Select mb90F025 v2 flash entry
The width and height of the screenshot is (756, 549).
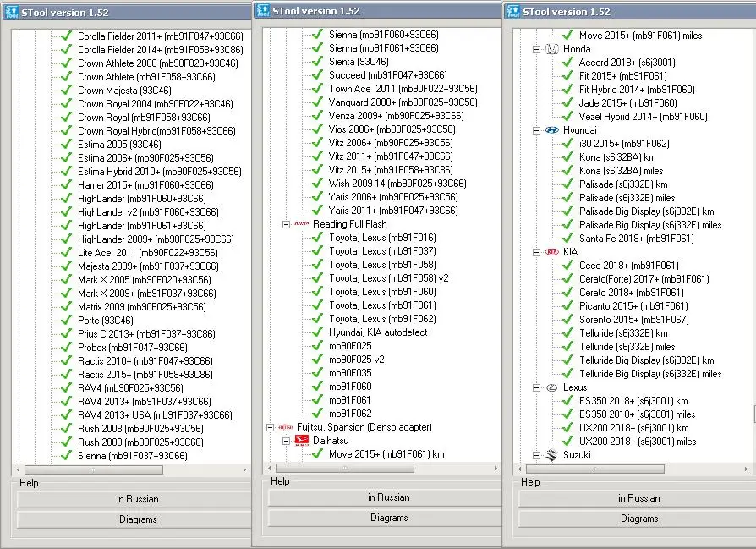(357, 359)
